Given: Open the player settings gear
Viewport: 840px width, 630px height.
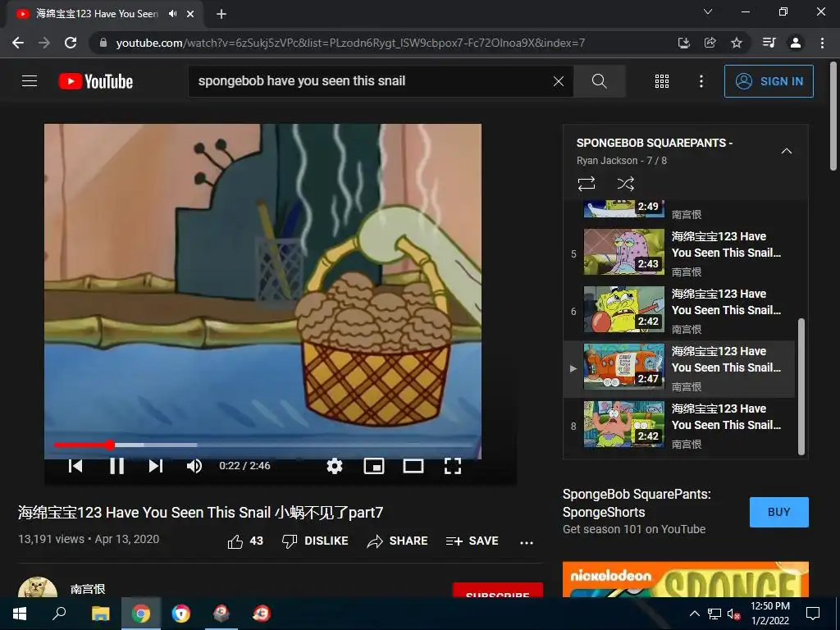Looking at the screenshot, I should pyautogui.click(x=335, y=466).
